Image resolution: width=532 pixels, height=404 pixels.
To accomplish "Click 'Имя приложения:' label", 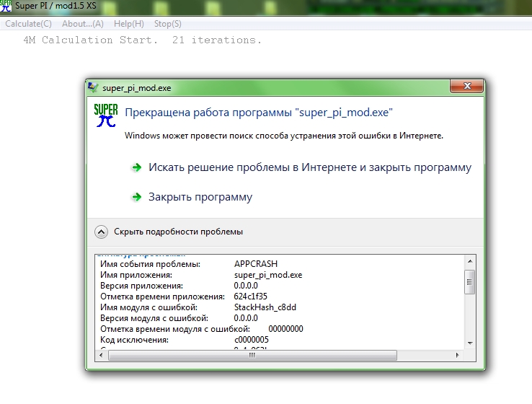I will 136,275.
